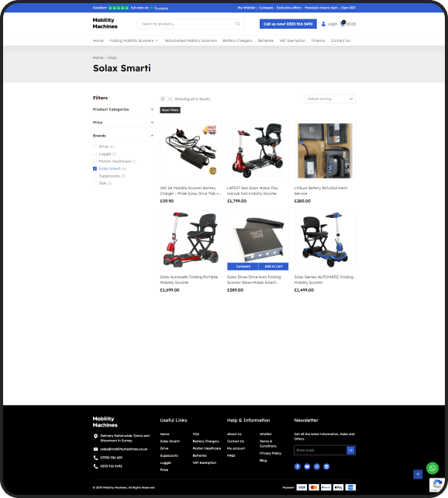Open Exclusive offers link in top bar
448x498 pixels.
pyautogui.click(x=289, y=8)
